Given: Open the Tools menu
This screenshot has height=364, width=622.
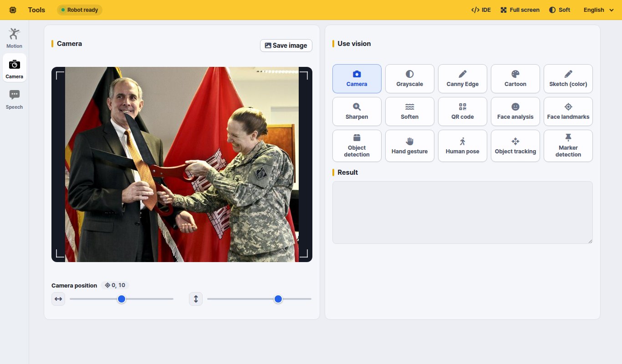Looking at the screenshot, I should [36, 10].
